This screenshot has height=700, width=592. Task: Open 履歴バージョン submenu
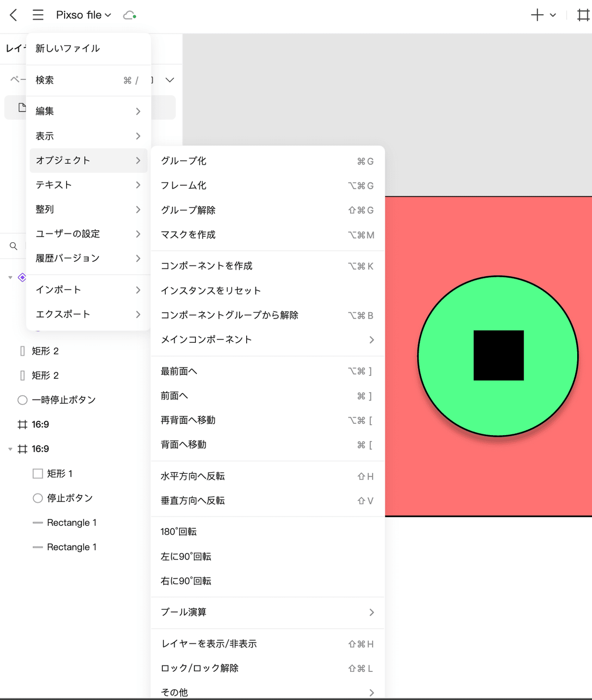coord(88,258)
